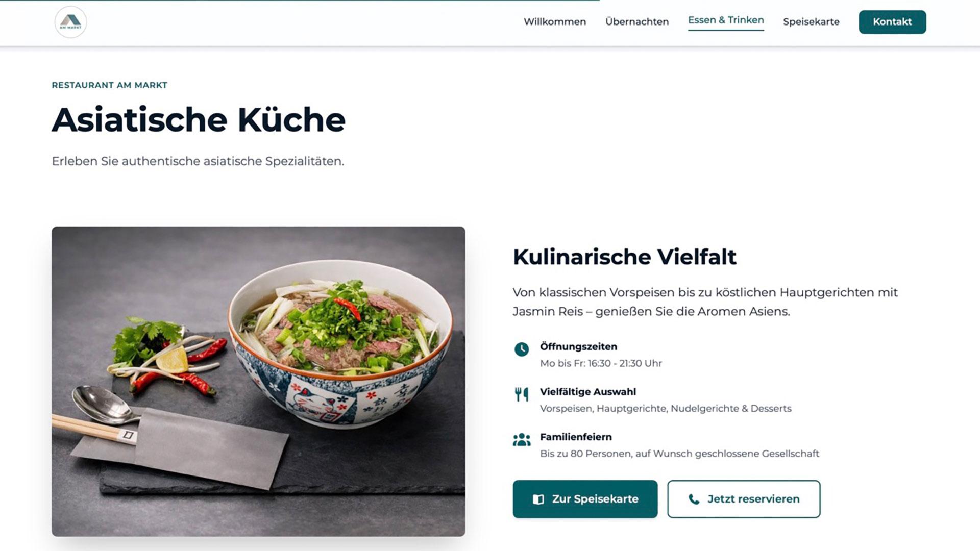The width and height of the screenshot is (980, 551).
Task: Click the Kontakt button
Action: [892, 22]
